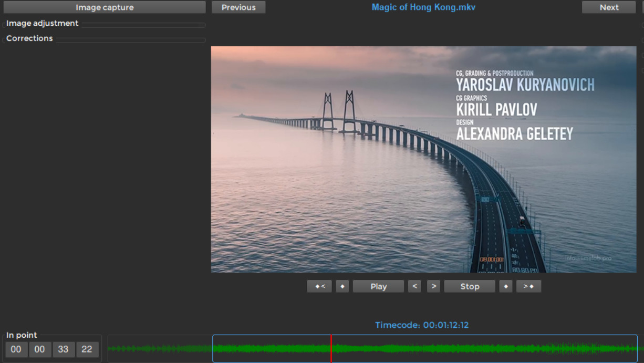Click the video preview frame
Viewport: 644px width, 363px height.
point(423,159)
